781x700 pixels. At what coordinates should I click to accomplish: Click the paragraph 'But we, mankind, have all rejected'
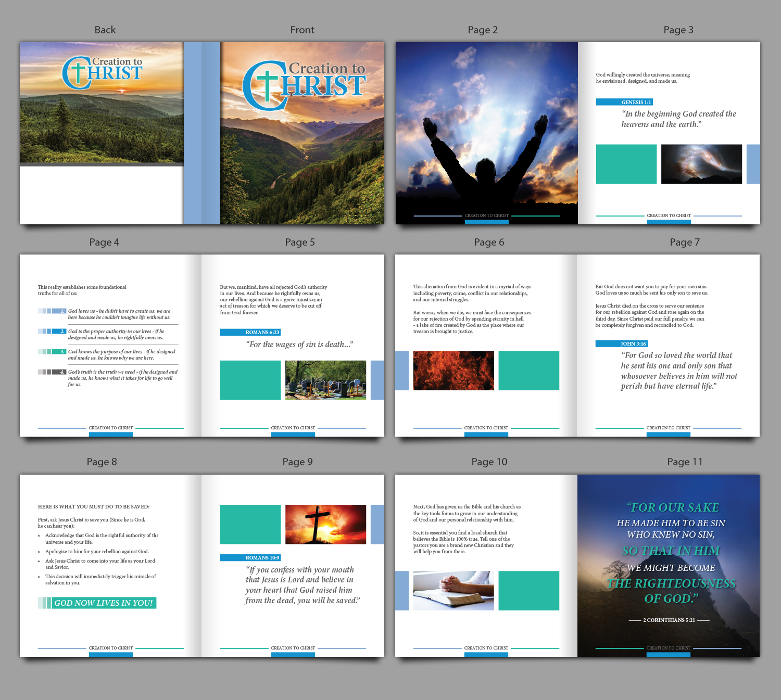click(273, 300)
